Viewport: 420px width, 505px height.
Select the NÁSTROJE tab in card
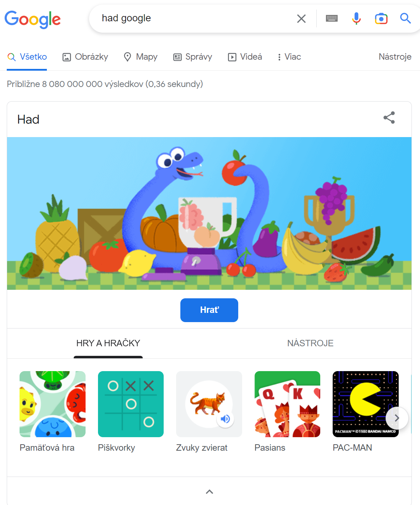[x=310, y=343]
